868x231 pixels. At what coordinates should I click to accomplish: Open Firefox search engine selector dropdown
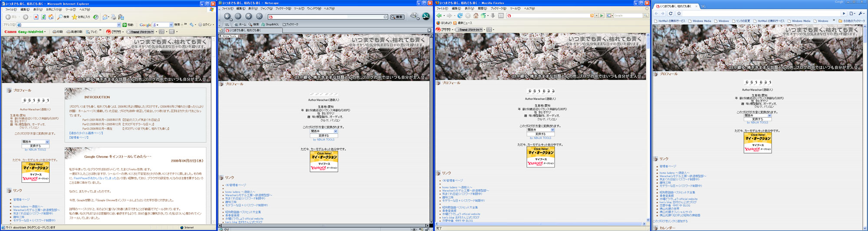(611, 16)
